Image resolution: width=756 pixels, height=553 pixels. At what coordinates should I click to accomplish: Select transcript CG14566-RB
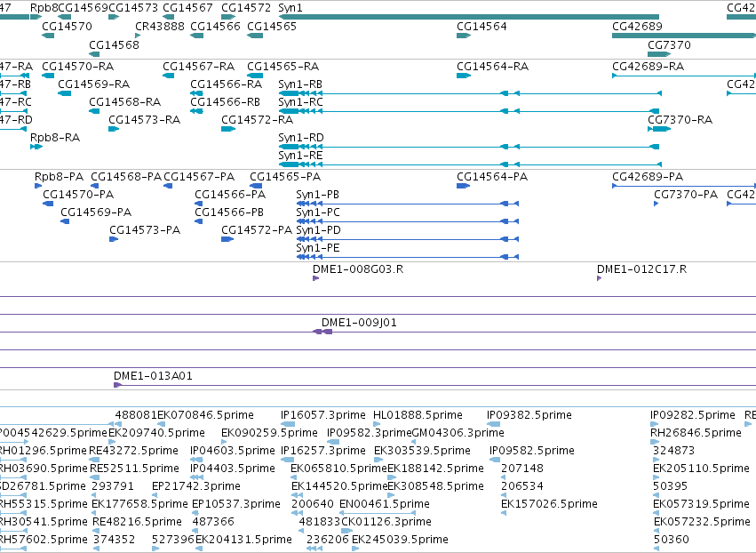pyautogui.click(x=196, y=111)
